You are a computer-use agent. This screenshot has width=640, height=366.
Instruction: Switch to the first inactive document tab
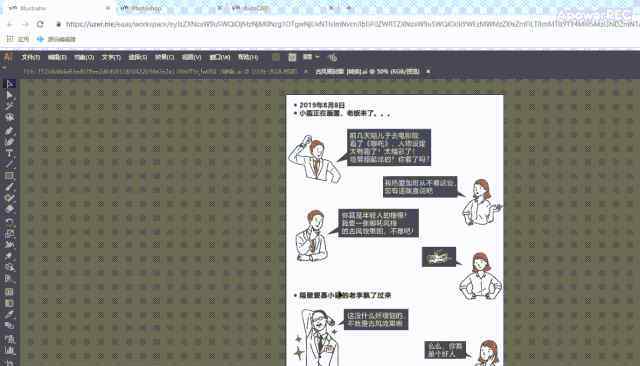pos(160,71)
